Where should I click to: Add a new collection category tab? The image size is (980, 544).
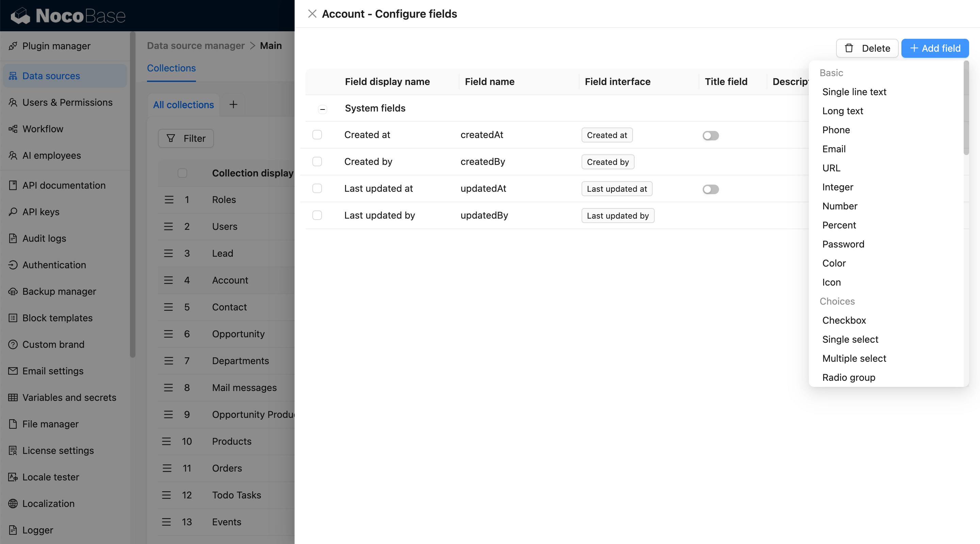(233, 104)
